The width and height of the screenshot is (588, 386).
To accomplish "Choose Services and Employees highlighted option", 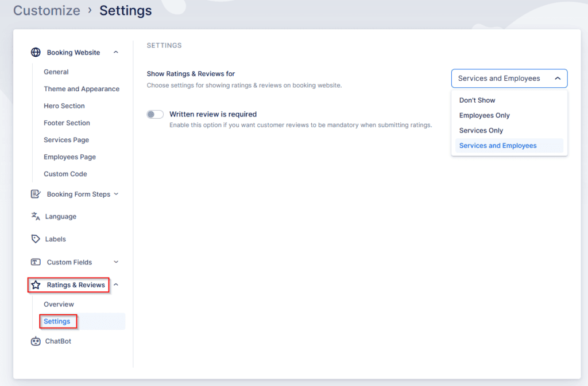I will coord(509,146).
